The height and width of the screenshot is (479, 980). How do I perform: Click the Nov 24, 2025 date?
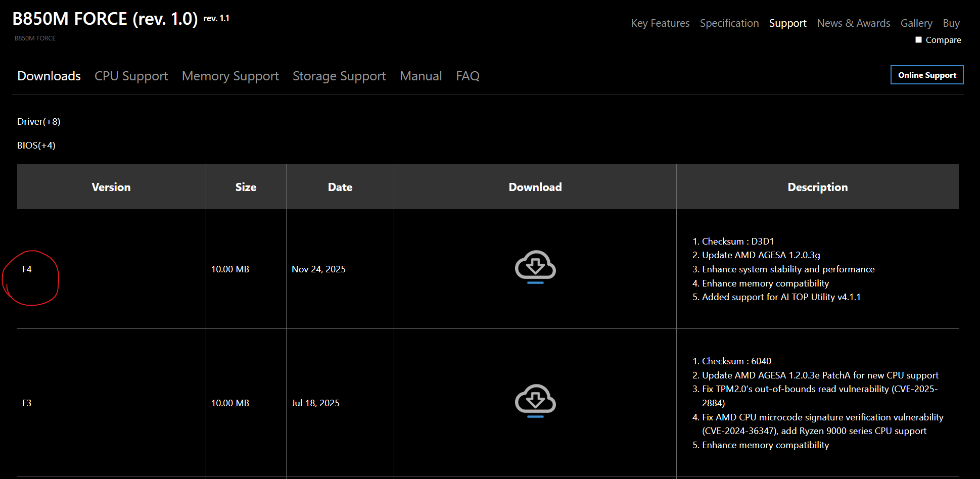pos(318,269)
